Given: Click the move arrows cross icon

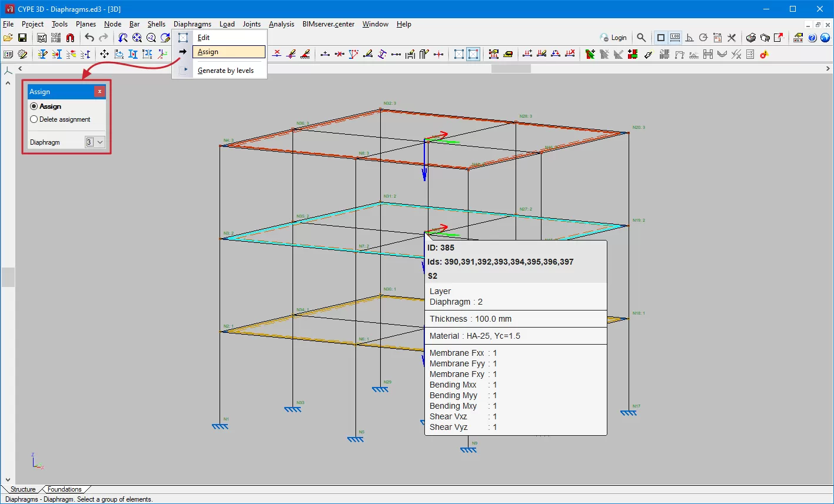Looking at the screenshot, I should [x=104, y=54].
